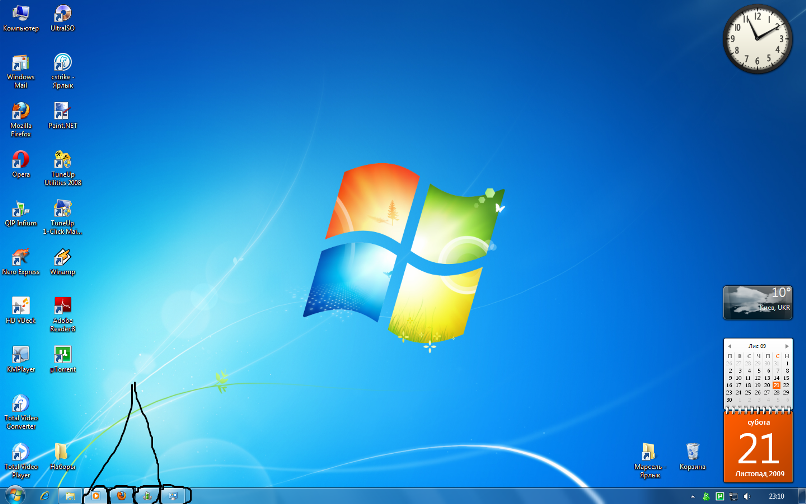Image resolution: width=806 pixels, height=504 pixels.
Task: Launch Windows Media Player from taskbar
Action: (x=96, y=495)
